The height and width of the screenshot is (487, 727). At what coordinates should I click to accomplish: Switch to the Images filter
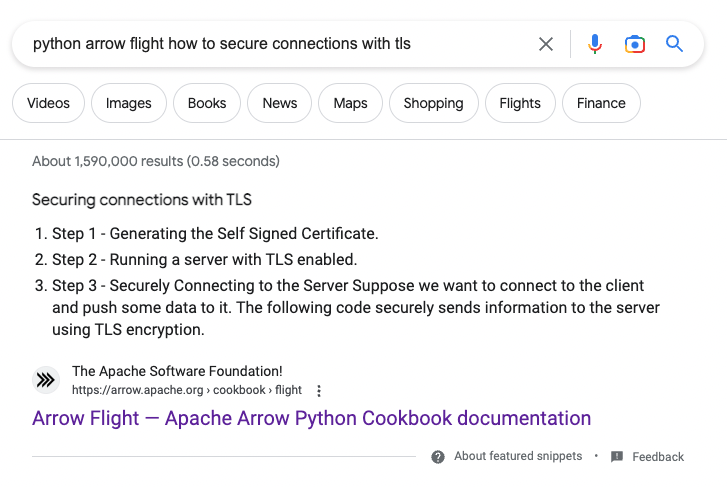tap(128, 103)
